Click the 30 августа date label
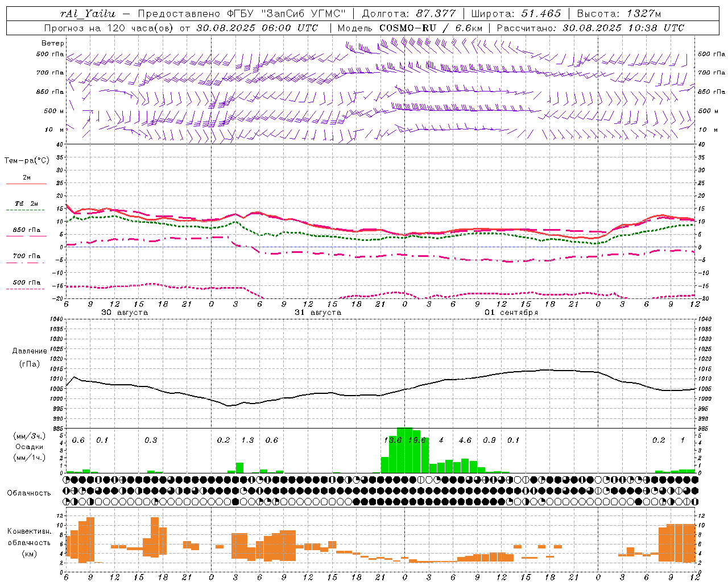 (125, 313)
